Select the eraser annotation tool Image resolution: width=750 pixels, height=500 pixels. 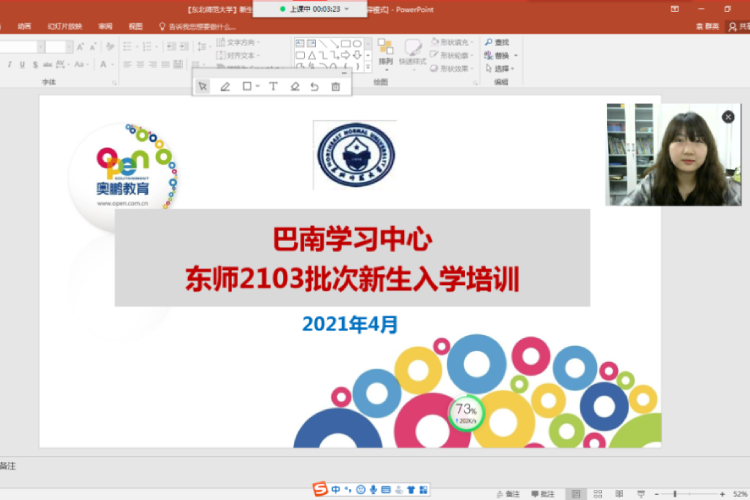(294, 87)
